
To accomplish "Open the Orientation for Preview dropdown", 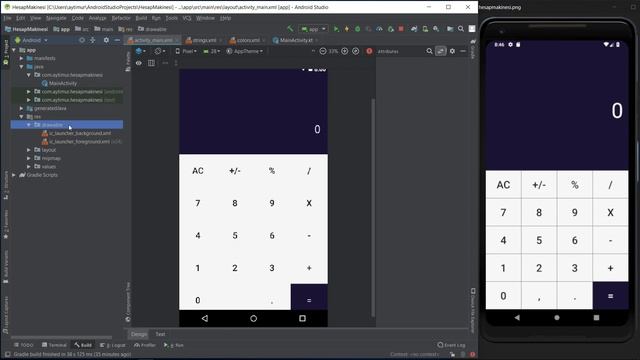I will (160, 51).
